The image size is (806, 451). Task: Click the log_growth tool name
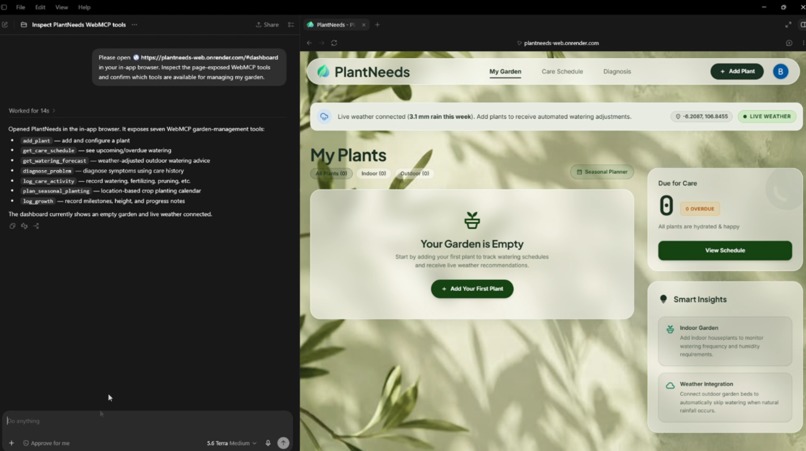[38, 201]
